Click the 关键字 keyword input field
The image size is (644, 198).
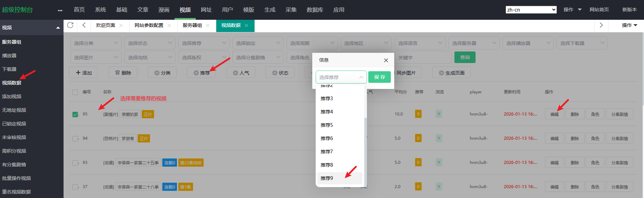pyautogui.click(x=423, y=58)
